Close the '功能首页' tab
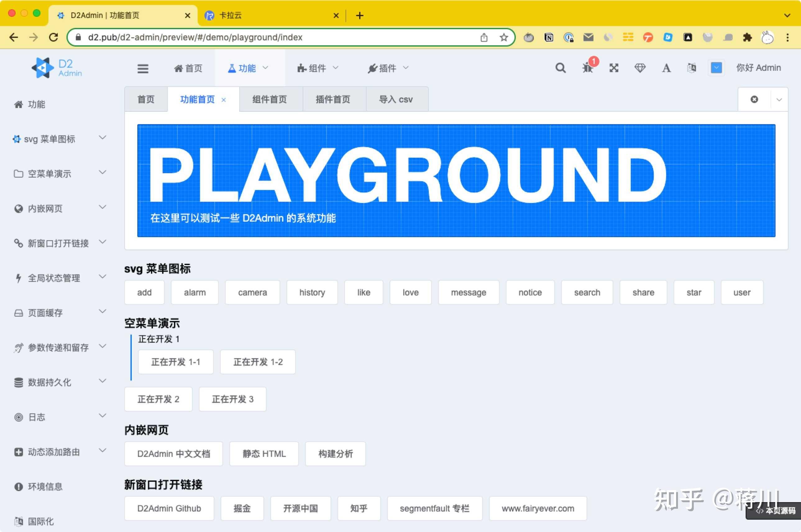Screen dimensions: 801x532 coord(223,100)
